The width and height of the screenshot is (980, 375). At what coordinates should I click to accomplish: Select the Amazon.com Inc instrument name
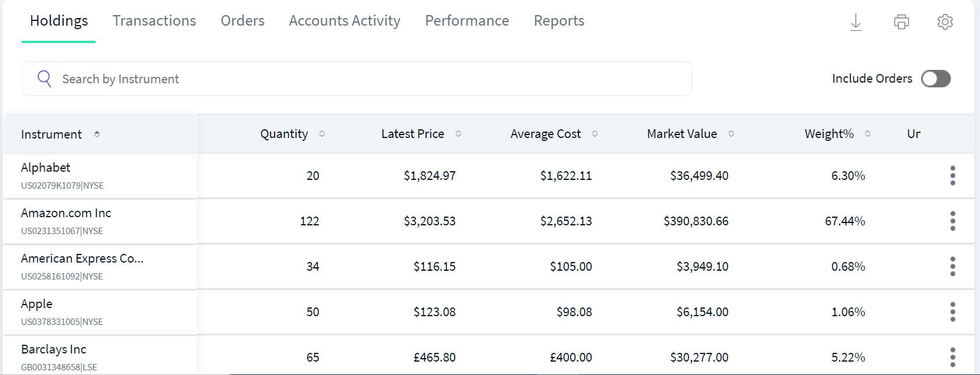[x=66, y=213]
